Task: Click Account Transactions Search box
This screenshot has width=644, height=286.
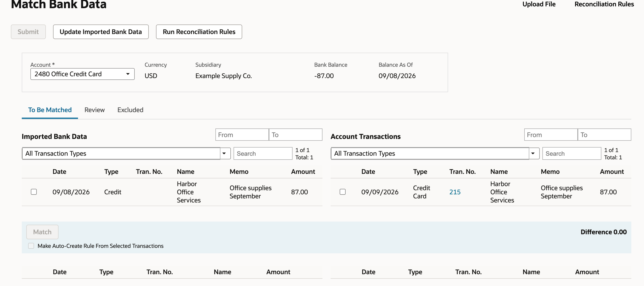Action: [571, 153]
